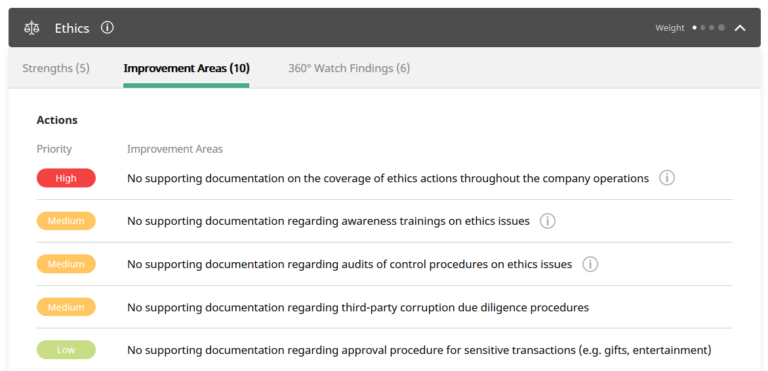Click the Medium badge for third-party corruption
The width and height of the screenshot is (768, 371).
pos(66,307)
